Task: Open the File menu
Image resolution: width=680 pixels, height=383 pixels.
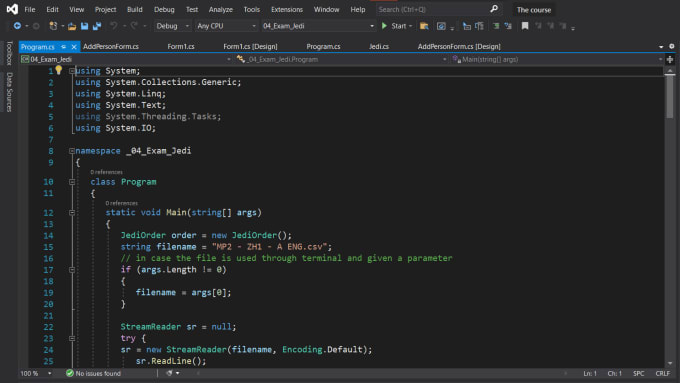Action: click(30, 9)
